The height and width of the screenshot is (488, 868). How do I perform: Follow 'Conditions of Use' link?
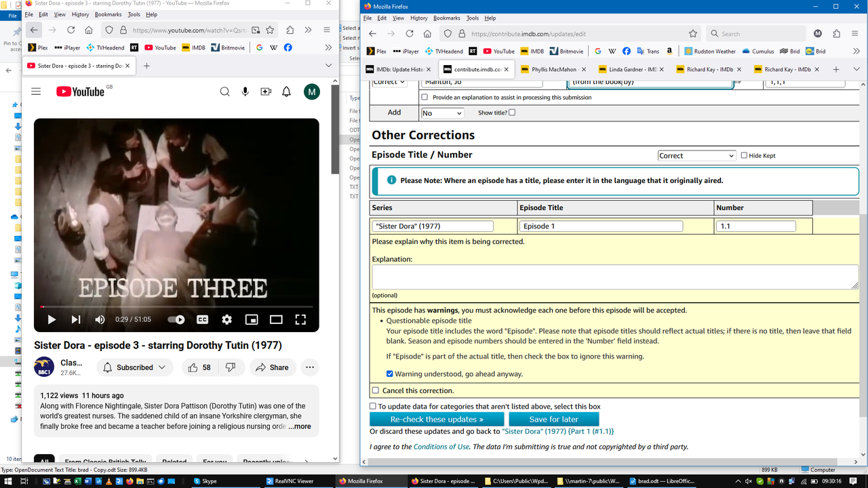click(x=441, y=447)
